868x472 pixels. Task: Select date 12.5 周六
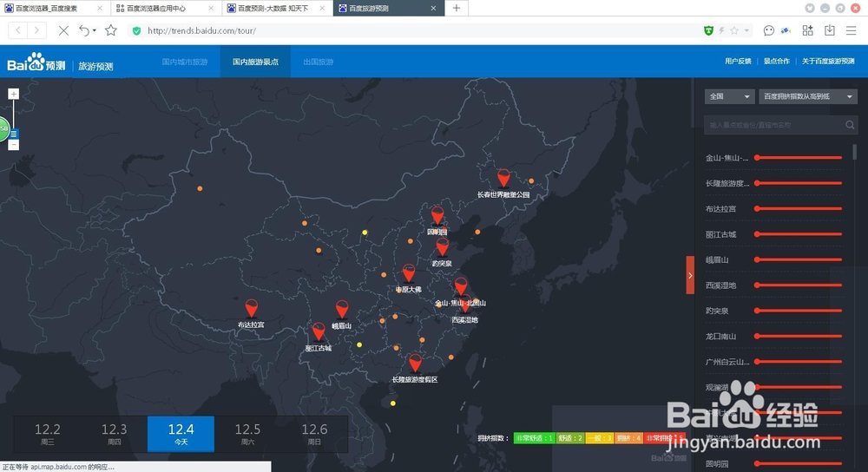[247, 434]
